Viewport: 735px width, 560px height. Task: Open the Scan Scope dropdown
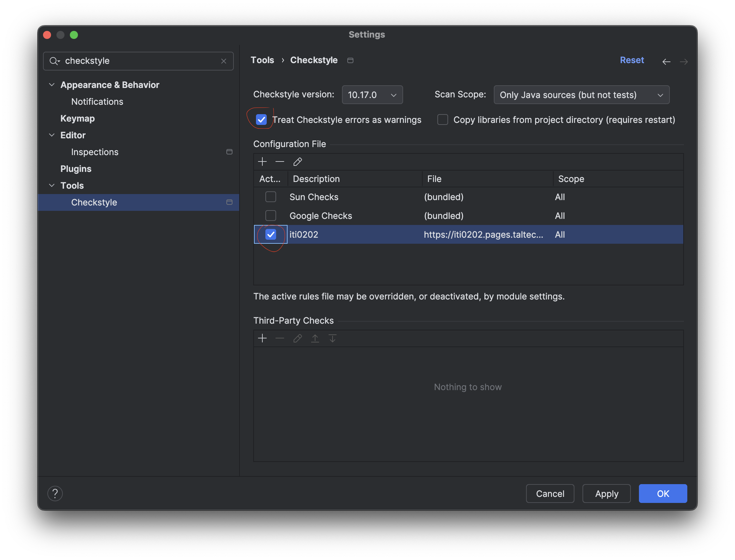pos(581,95)
